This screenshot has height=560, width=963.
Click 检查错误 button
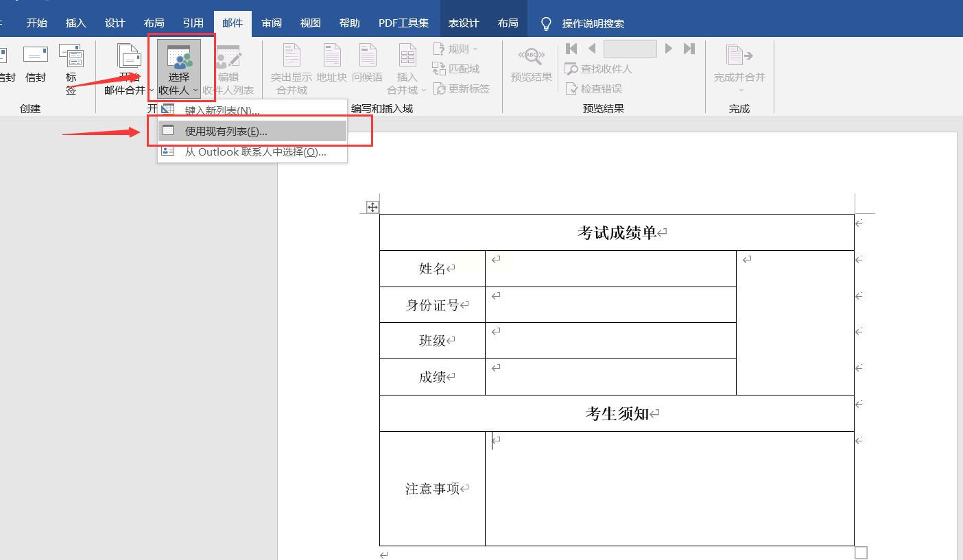(594, 88)
